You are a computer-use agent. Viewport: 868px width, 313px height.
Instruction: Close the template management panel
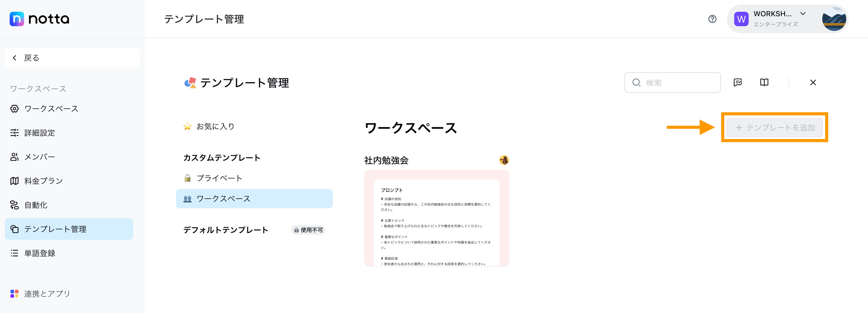click(x=813, y=82)
